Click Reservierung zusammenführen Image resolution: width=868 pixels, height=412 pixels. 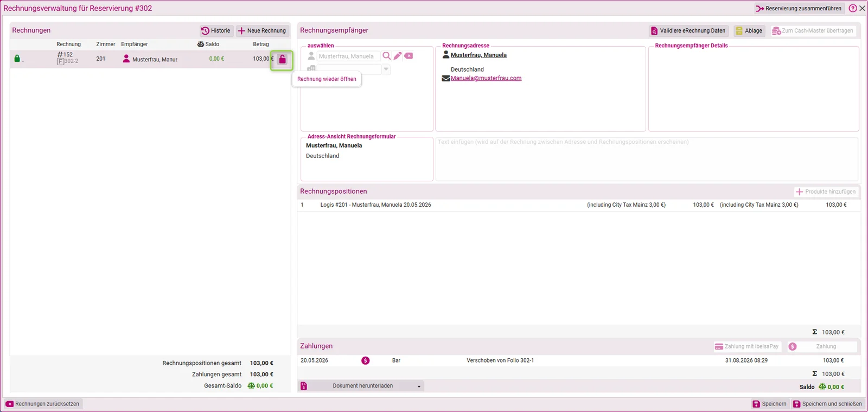coord(799,8)
